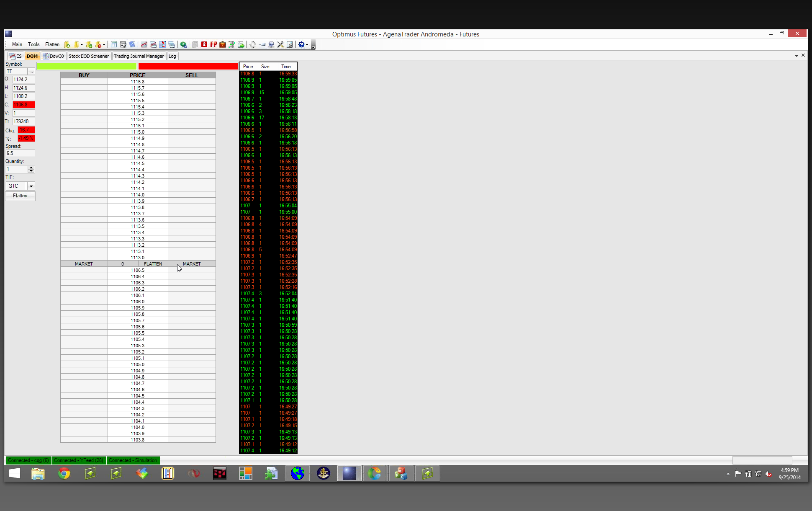Close the active document tab
This screenshot has height=511, width=812.
pyautogui.click(x=803, y=55)
